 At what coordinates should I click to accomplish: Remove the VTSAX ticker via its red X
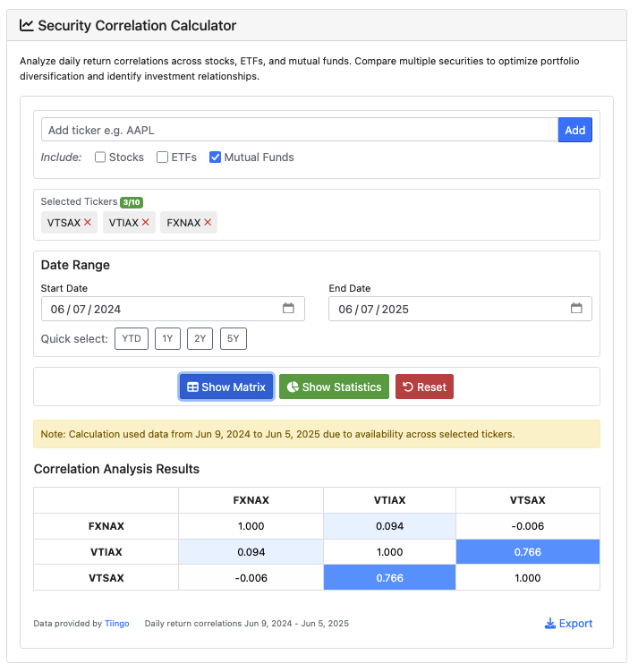(x=88, y=223)
